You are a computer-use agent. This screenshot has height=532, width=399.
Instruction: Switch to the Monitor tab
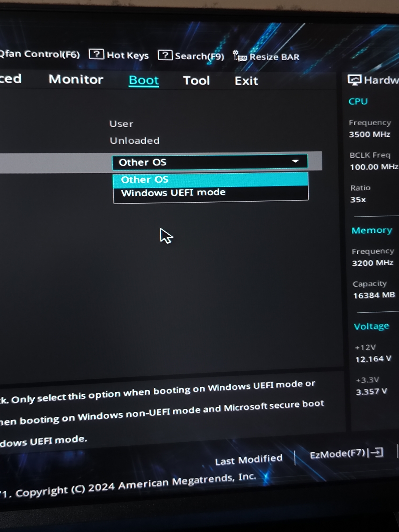point(76,79)
